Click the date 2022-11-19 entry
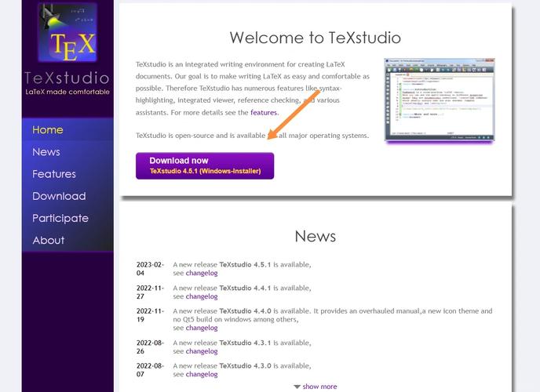540x392 pixels. (x=150, y=315)
